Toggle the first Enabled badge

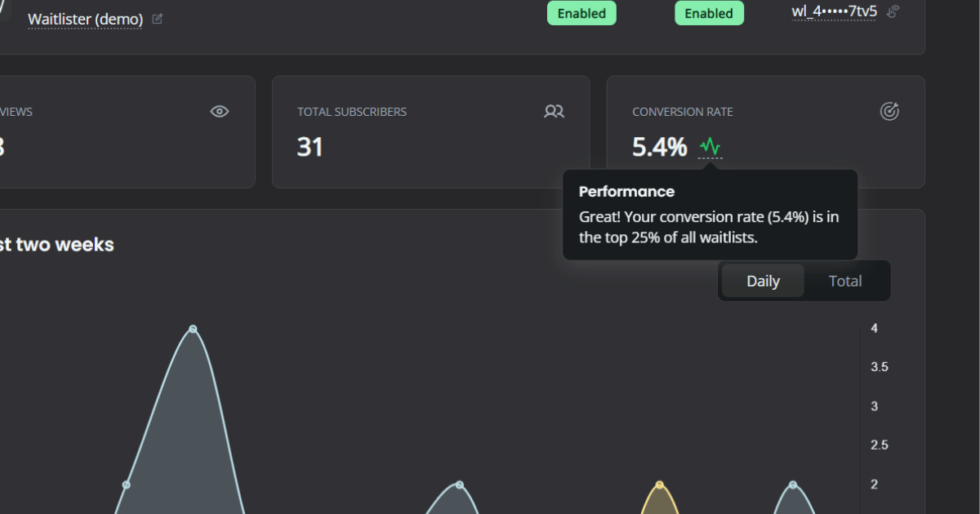click(x=581, y=13)
